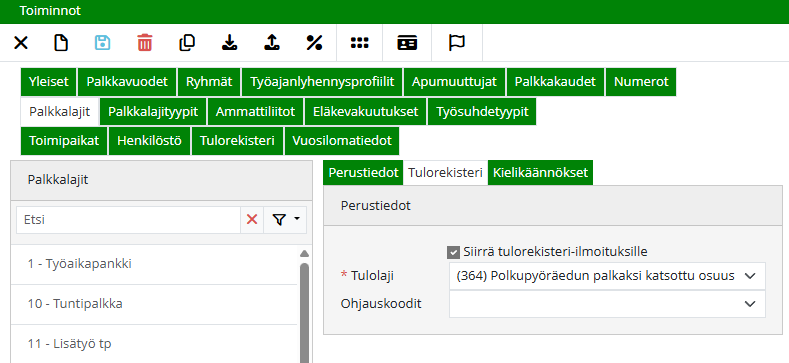Open the Ohjauskoodit dropdown

[x=607, y=304]
